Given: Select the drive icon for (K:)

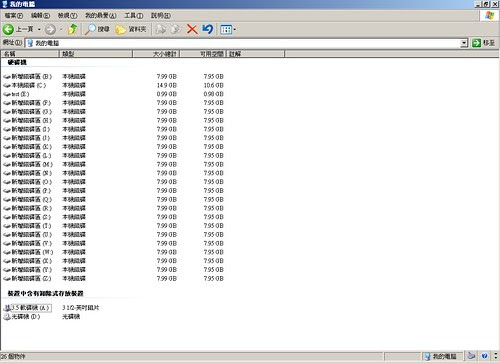Looking at the screenshot, I should pos(7,147).
